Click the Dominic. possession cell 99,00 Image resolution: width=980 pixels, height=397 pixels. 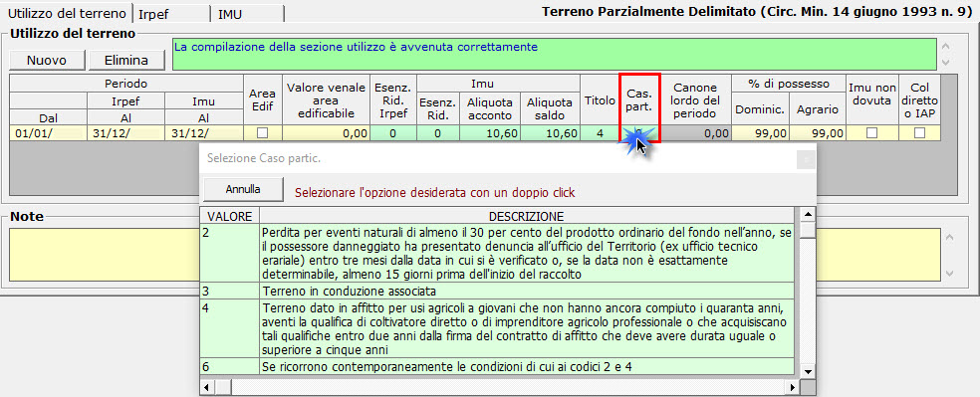tap(760, 132)
